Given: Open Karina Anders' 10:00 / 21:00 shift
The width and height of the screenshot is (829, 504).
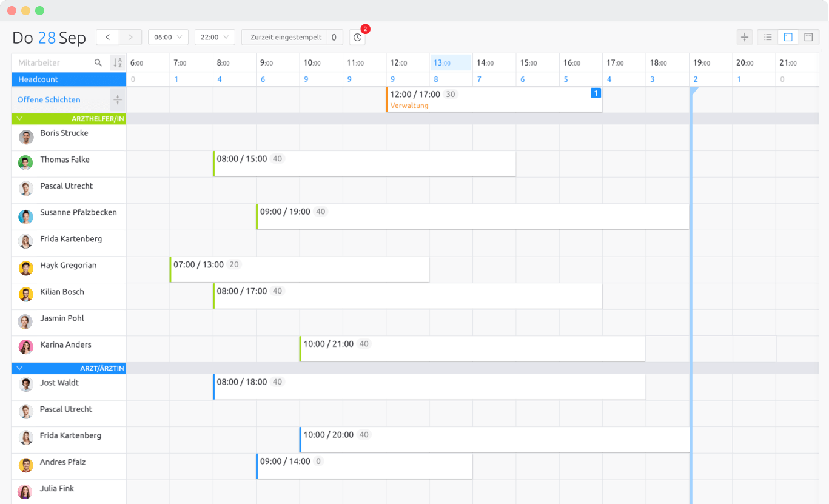Looking at the screenshot, I should [472, 349].
